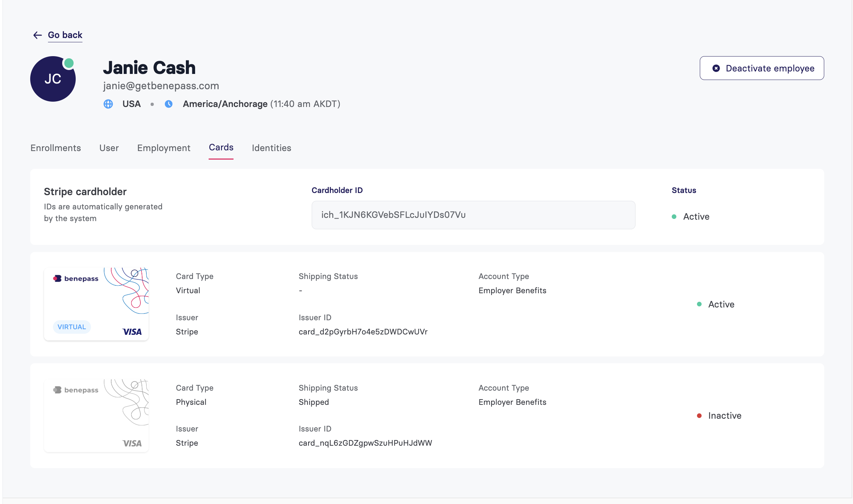Click the Stripe cardholder heading
The image size is (853, 504).
click(x=85, y=192)
